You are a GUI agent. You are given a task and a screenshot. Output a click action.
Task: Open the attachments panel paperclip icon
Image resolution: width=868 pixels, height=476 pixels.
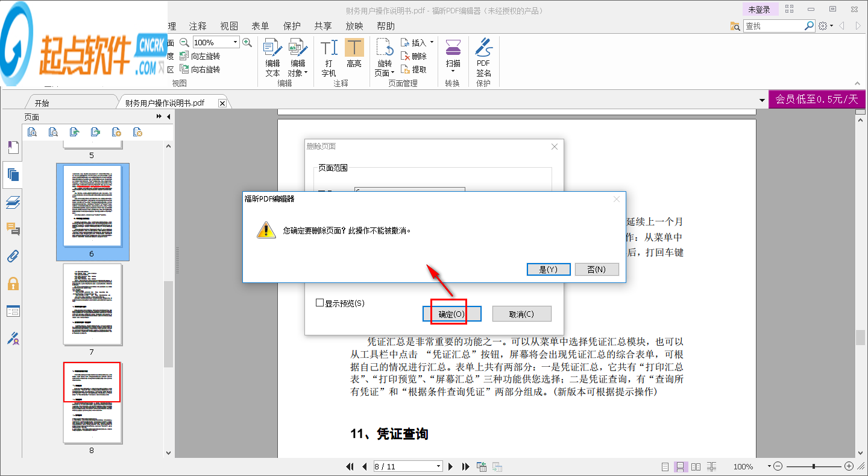(13, 256)
